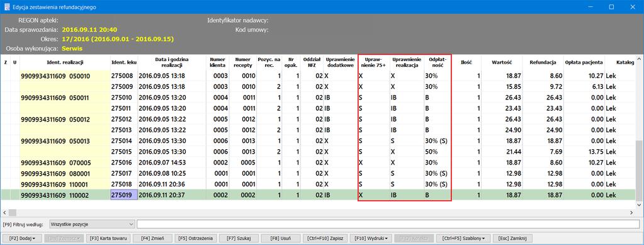Select the highlighted cell 275019
The height and width of the screenshot is (245, 644).
(123, 195)
